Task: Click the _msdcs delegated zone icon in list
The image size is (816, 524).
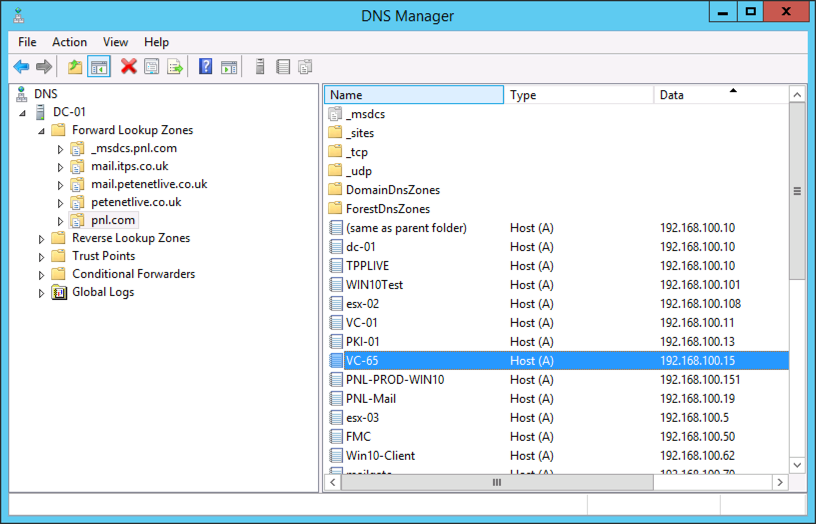Action: click(336, 114)
